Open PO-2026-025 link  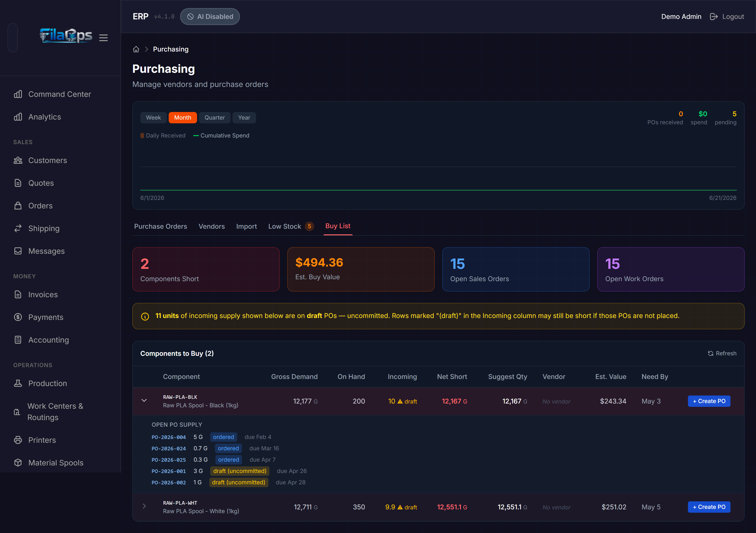[169, 460]
